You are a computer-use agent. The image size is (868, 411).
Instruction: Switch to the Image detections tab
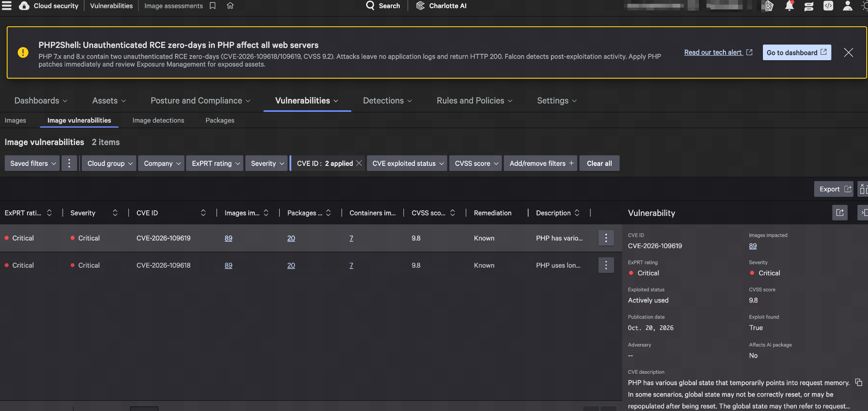click(x=158, y=120)
